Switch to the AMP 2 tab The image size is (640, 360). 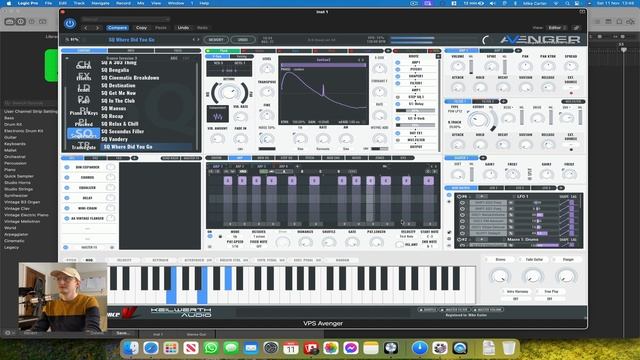coord(497,51)
